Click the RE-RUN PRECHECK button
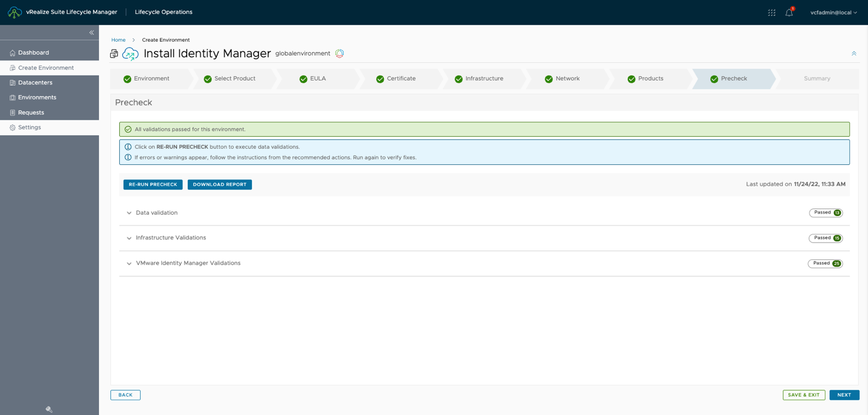The image size is (868, 415). coord(153,185)
